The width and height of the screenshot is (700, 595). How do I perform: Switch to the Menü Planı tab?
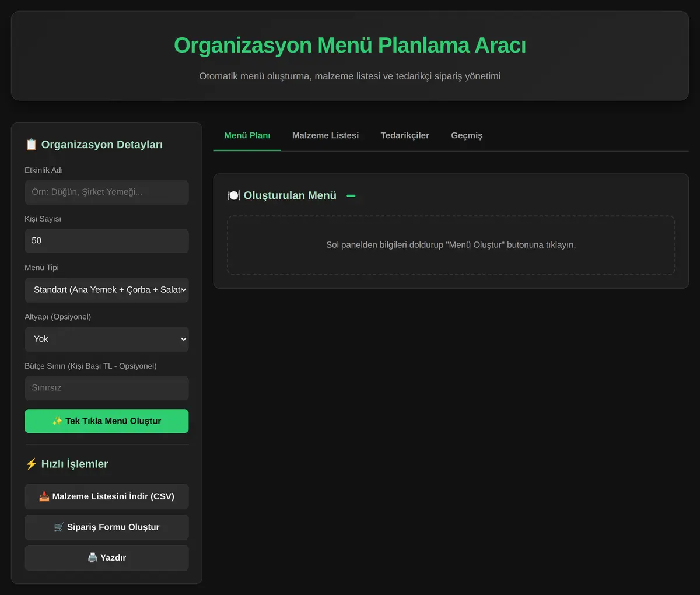[x=247, y=135]
